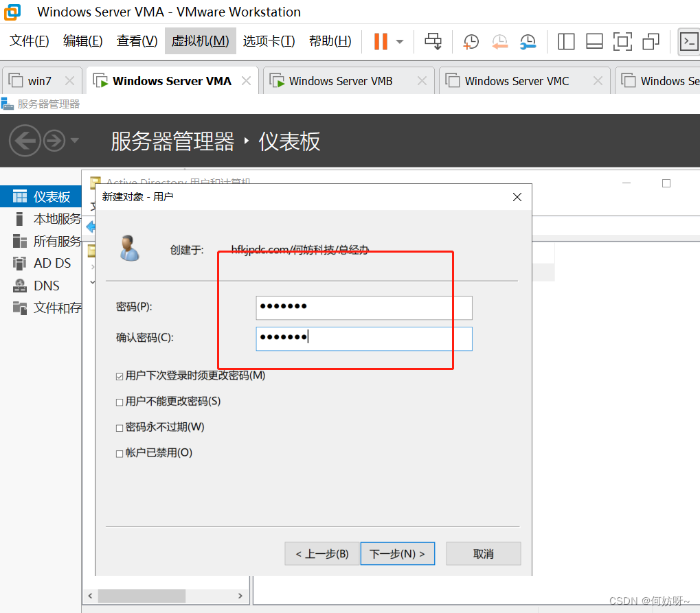Click the Server Manager back arrow
Screen dimensions: 700x613
tap(25, 141)
